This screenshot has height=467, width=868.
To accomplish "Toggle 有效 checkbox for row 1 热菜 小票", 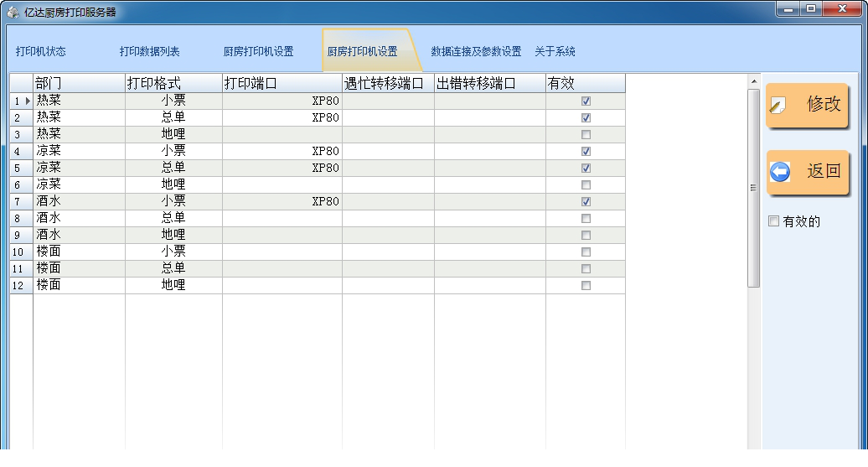I will 586,101.
